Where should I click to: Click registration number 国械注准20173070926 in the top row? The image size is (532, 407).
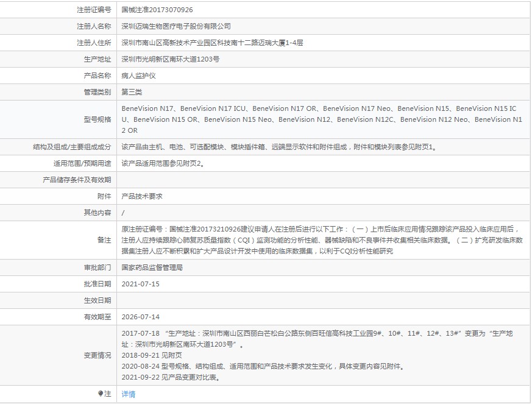click(x=157, y=10)
